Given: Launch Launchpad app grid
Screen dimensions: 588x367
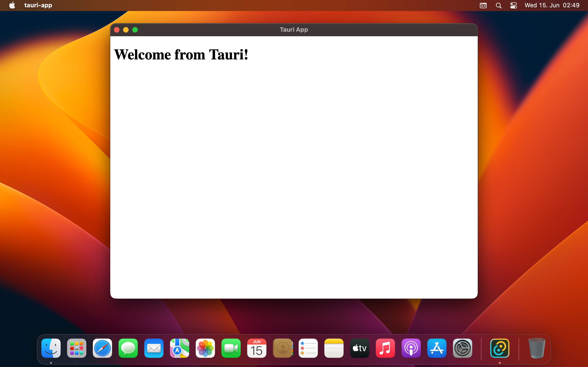Looking at the screenshot, I should coord(77,348).
